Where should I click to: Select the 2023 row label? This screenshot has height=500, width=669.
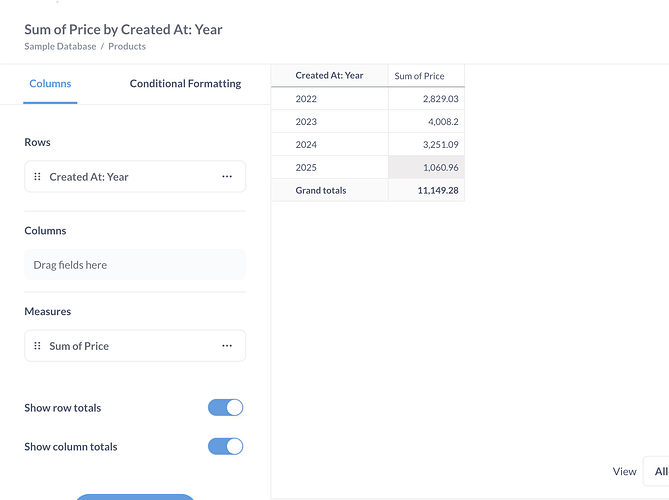click(x=306, y=122)
